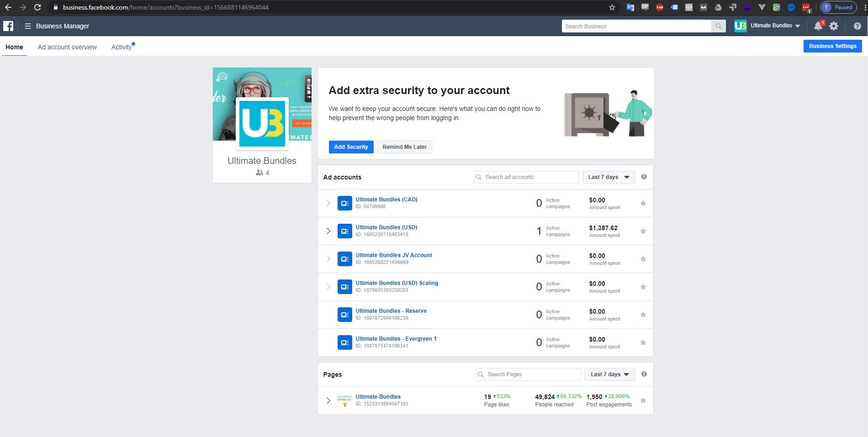This screenshot has height=437, width=868.
Task: Click the Search Business input field
Action: (x=636, y=26)
